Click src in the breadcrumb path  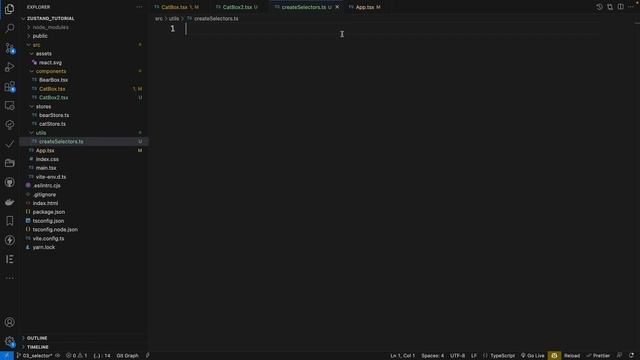(159, 18)
